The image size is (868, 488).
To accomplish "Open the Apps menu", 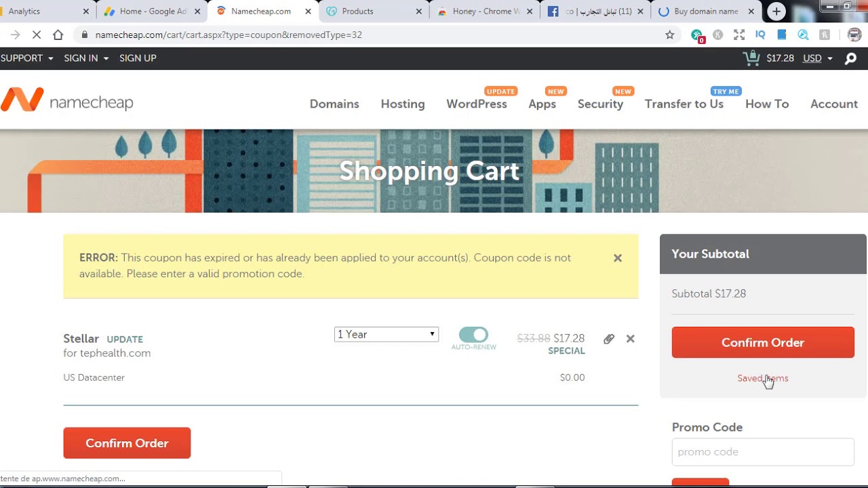I will tap(542, 104).
